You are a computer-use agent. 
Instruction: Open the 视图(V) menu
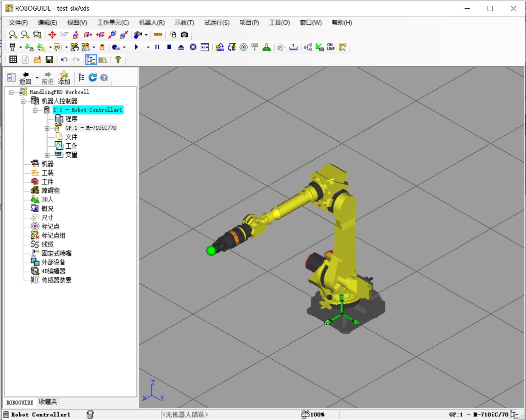pos(77,23)
